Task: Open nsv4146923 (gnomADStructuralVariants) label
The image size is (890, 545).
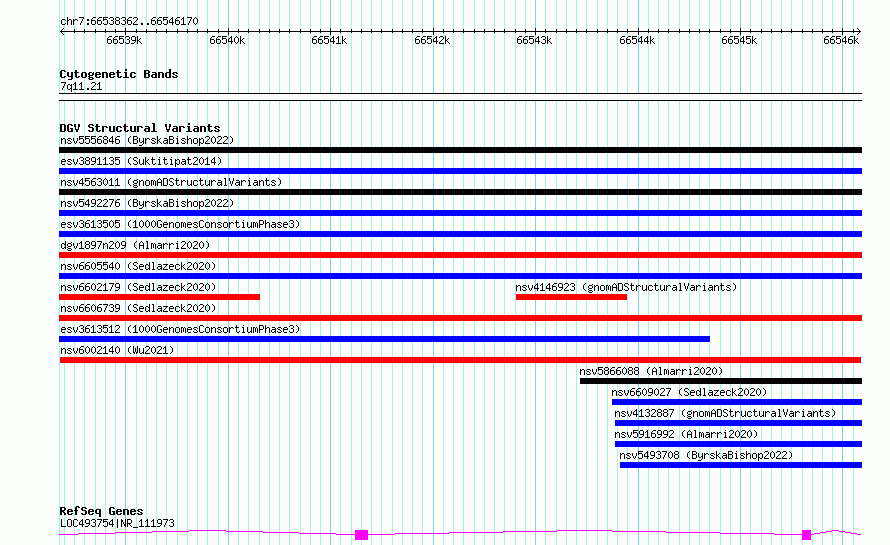Action: [626, 287]
